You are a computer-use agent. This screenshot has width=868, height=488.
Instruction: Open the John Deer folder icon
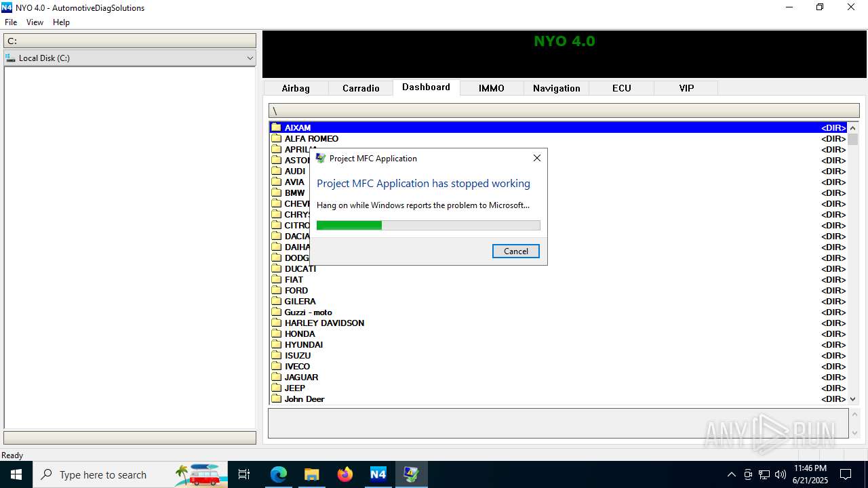[x=276, y=399]
